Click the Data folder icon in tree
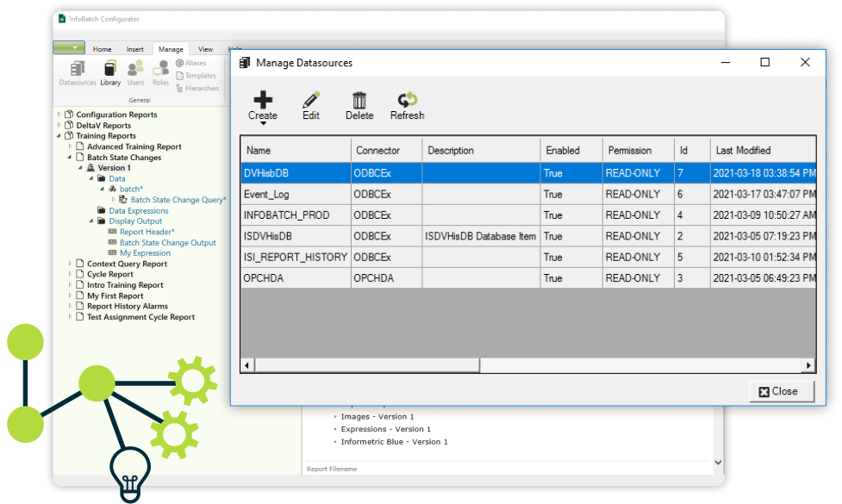Viewport: 842px width, 504px height. click(102, 178)
